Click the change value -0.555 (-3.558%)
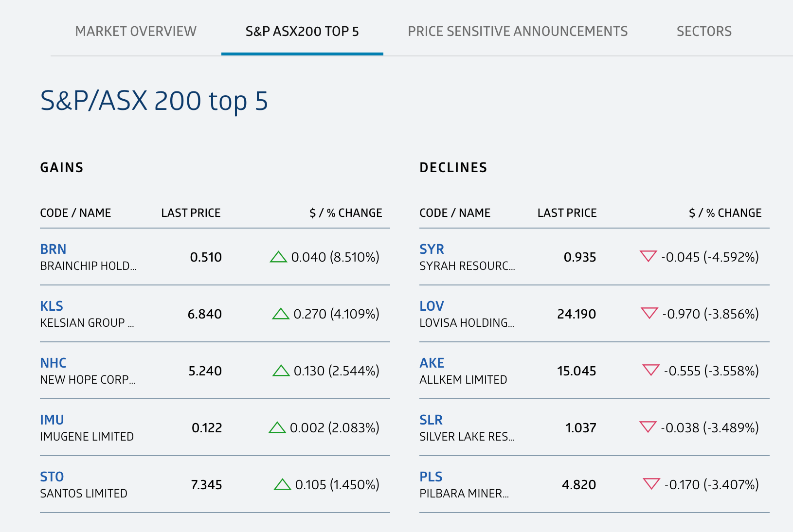The height and width of the screenshot is (532, 793). coord(712,371)
